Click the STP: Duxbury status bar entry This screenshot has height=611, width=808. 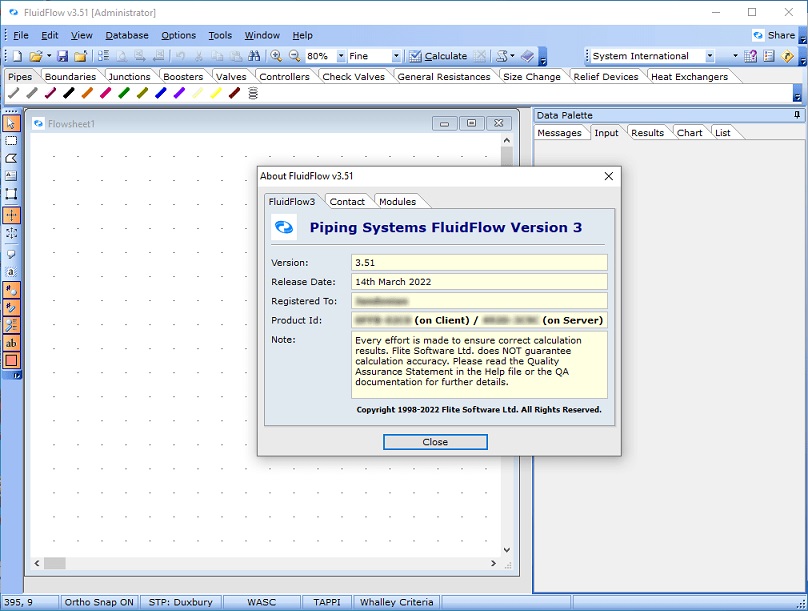[x=180, y=602]
